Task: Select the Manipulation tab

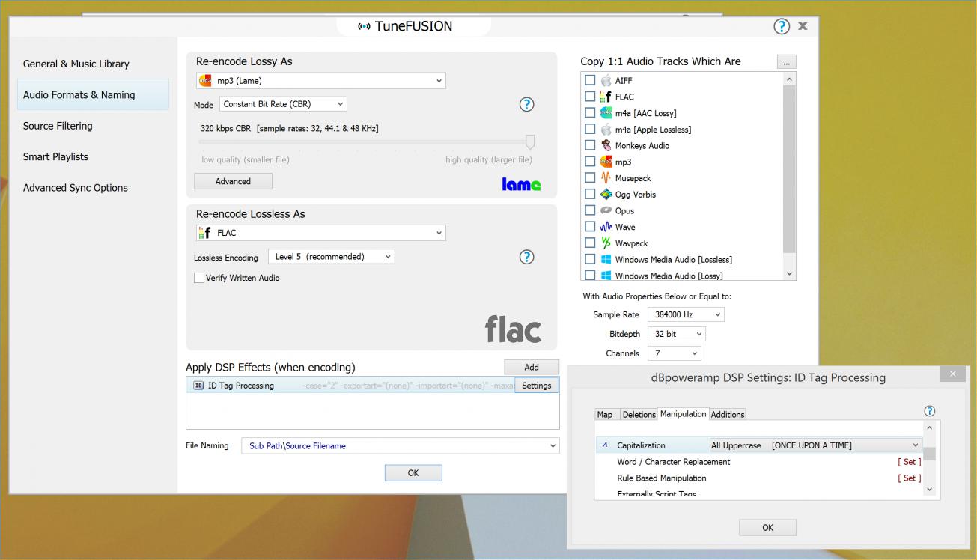Action: 683,414
